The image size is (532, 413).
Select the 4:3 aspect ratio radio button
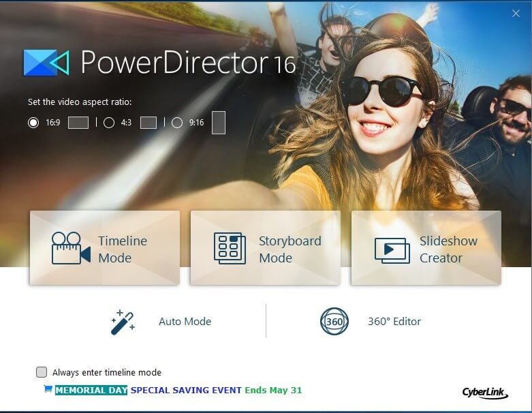click(x=108, y=123)
